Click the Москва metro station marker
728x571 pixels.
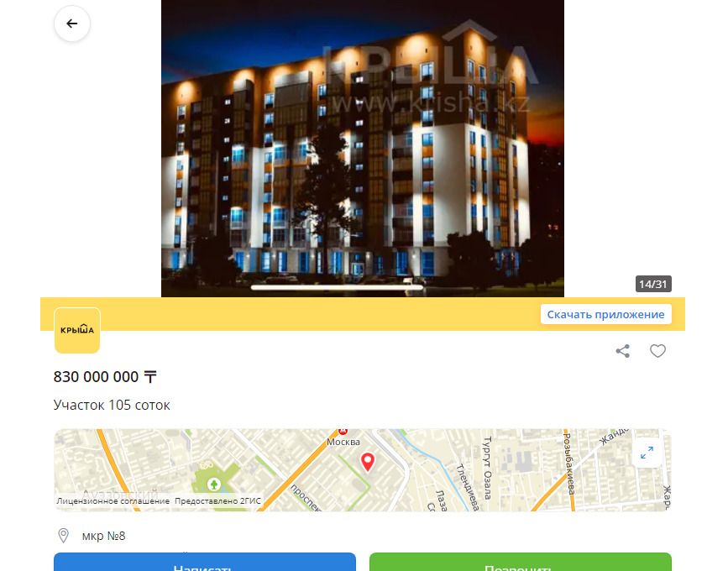[343, 432]
